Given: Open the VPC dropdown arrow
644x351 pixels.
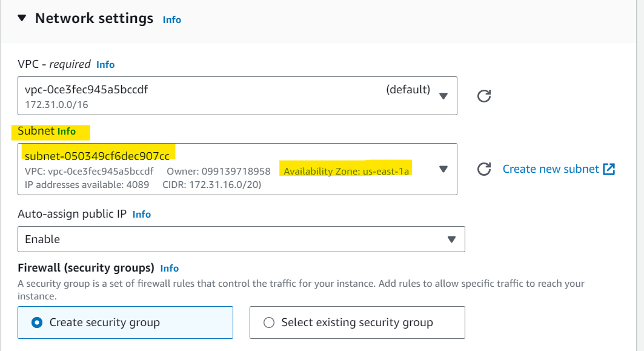Looking at the screenshot, I should pos(443,96).
